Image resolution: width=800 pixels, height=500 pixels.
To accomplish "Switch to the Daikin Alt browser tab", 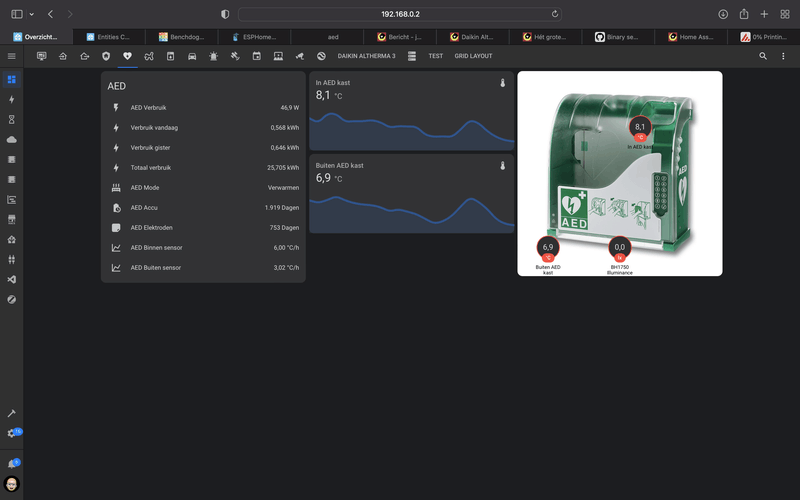I will tap(472, 37).
